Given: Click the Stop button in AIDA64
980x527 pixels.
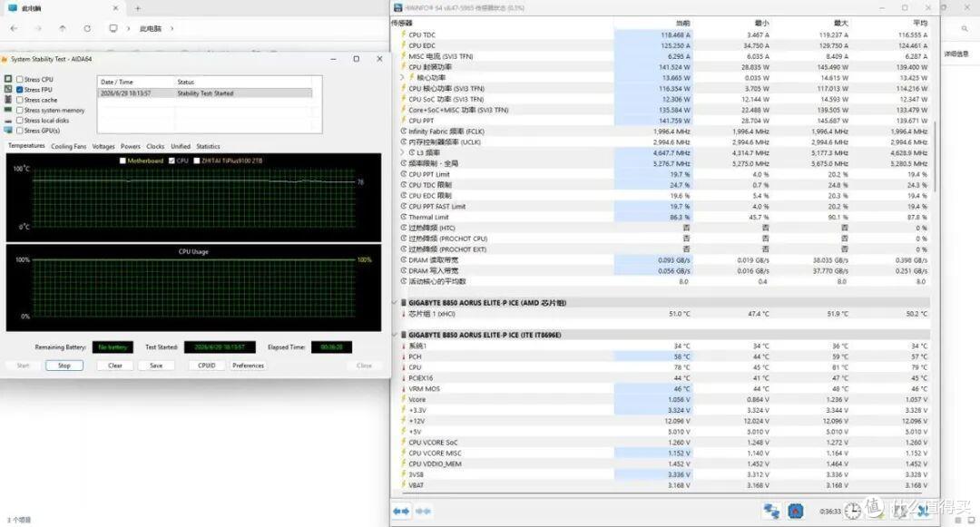Looking at the screenshot, I should 64,366.
